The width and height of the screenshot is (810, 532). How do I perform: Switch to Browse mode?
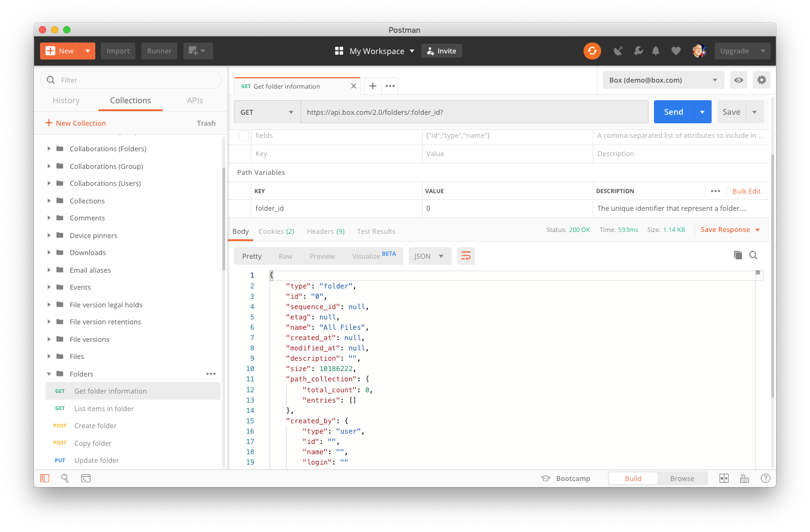pos(682,478)
